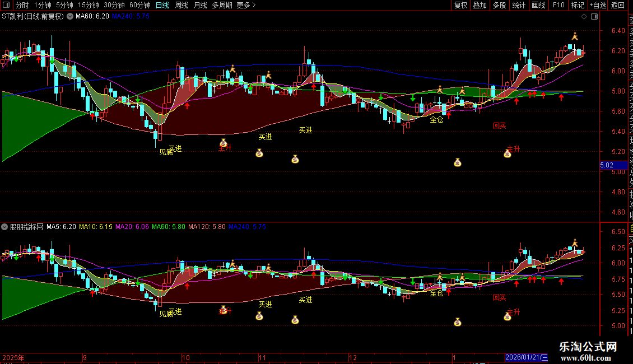Click the MA240: 5.75 value in lower panel
633x364 pixels.
point(248,227)
